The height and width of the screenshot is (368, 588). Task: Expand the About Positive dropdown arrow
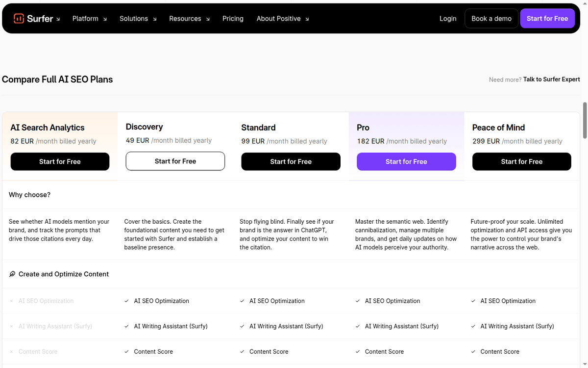[x=307, y=19]
